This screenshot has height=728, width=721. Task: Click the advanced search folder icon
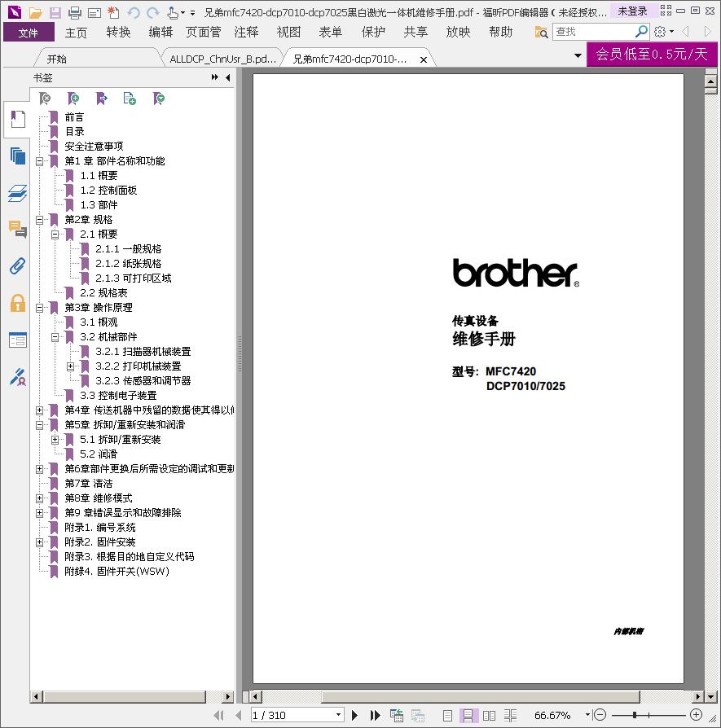click(541, 32)
